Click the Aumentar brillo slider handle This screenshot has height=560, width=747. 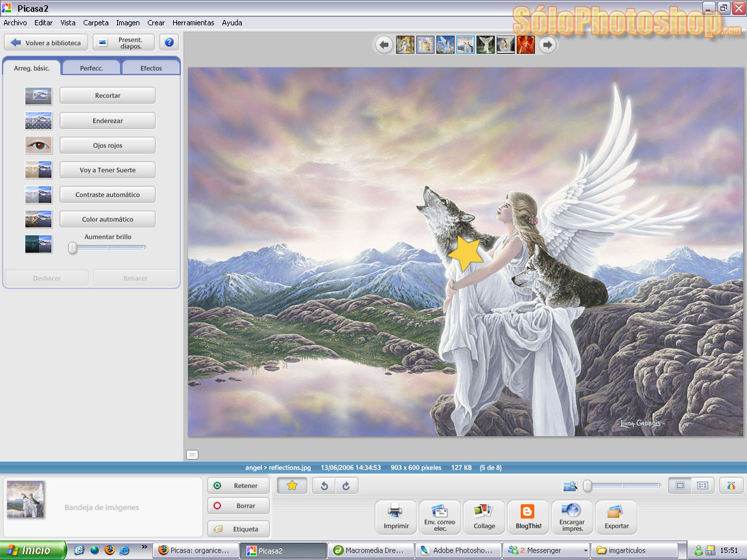(x=73, y=248)
